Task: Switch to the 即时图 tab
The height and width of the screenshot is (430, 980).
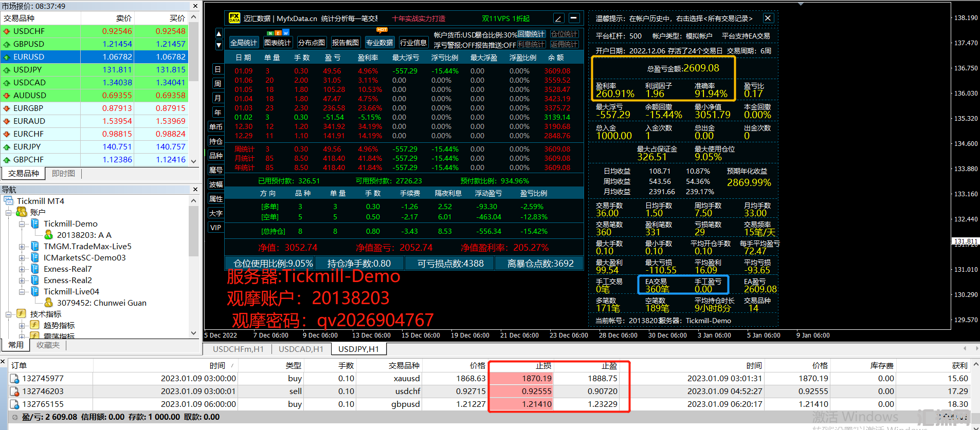Action: [x=63, y=174]
